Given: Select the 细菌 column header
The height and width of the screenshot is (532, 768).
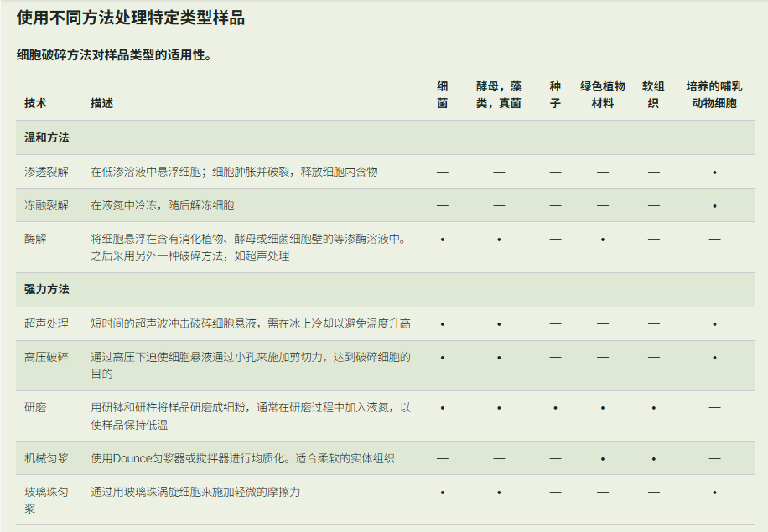Looking at the screenshot, I should (x=442, y=92).
